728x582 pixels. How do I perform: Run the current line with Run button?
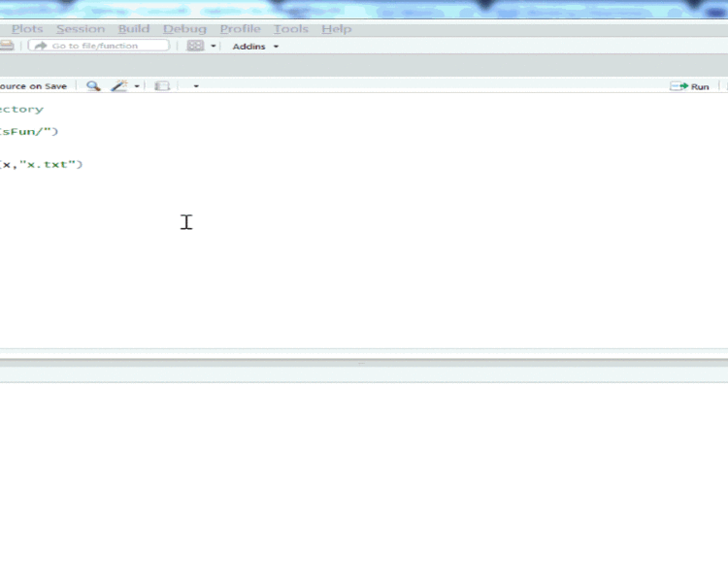(x=689, y=86)
